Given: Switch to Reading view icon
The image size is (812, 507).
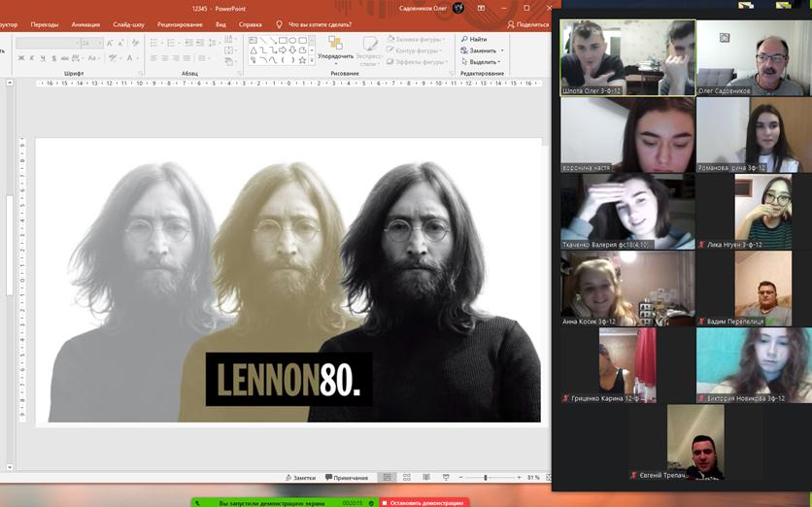Looking at the screenshot, I should point(426,478).
